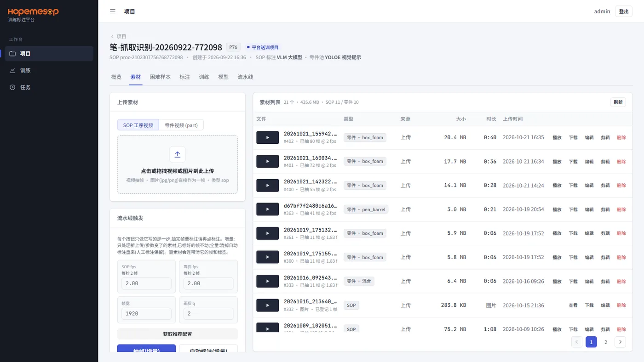Toggle the hamburger menu icon
Viewport: 644px width, 362px height.
(113, 11)
